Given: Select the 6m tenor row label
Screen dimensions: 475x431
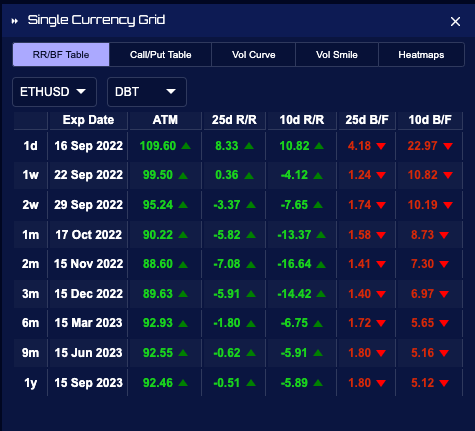Looking at the screenshot, I should 30,323.
